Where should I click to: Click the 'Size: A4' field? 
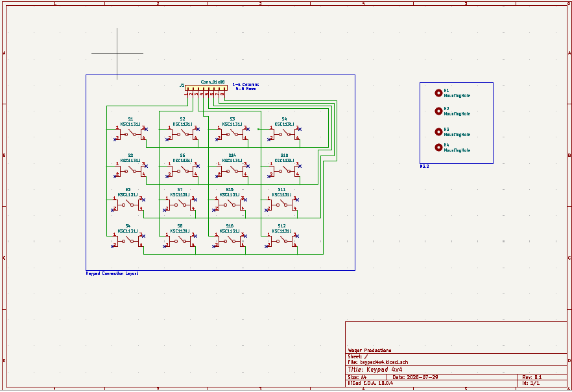tap(357, 377)
